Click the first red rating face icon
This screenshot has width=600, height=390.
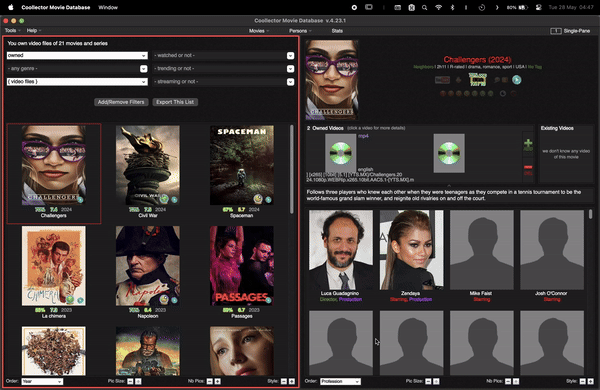pyautogui.click(x=443, y=93)
